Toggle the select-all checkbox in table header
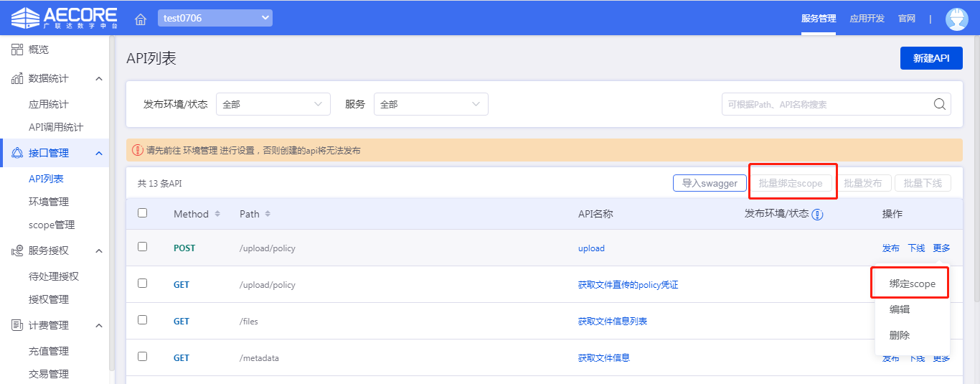The image size is (980, 384). [x=142, y=213]
